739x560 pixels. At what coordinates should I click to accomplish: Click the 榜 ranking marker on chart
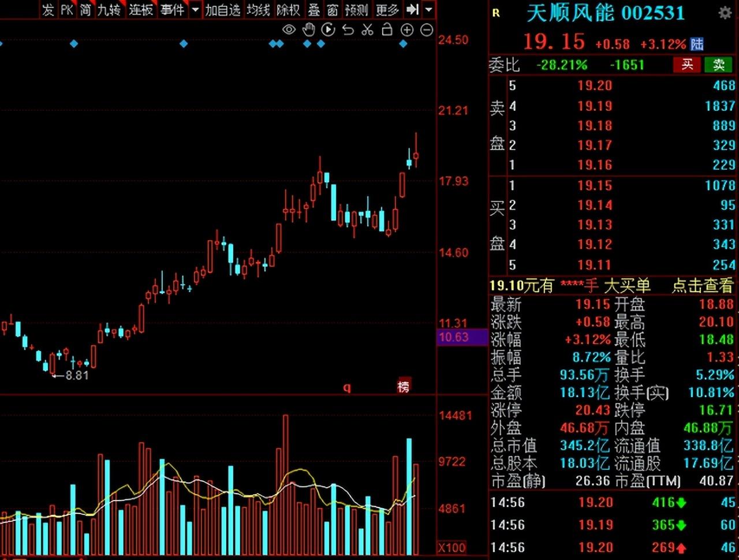tap(404, 386)
